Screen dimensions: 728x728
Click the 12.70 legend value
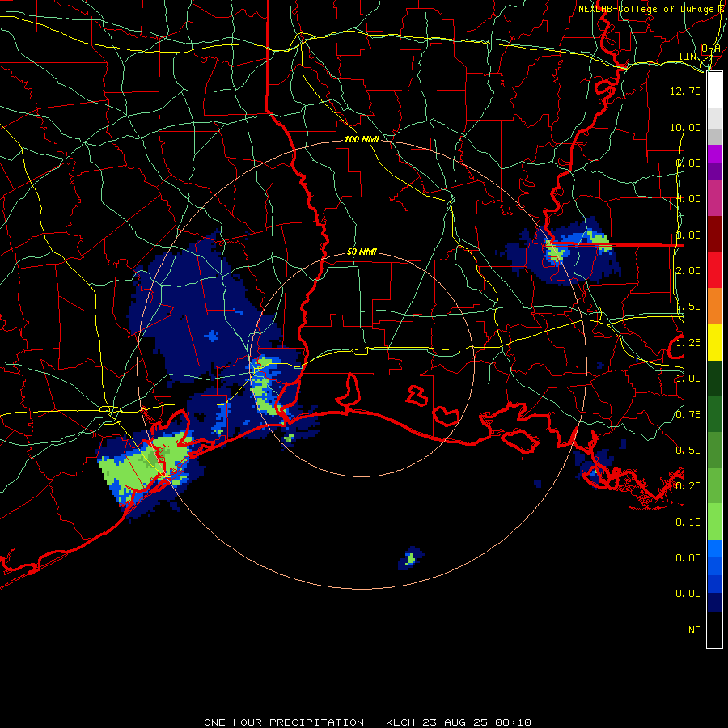pos(685,91)
